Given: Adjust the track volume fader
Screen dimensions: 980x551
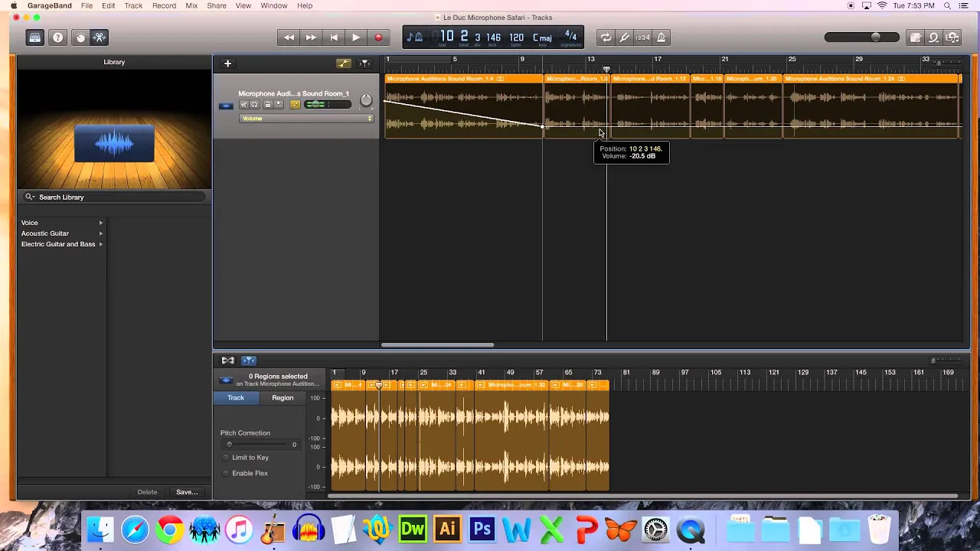Looking at the screenshot, I should click(x=328, y=105).
